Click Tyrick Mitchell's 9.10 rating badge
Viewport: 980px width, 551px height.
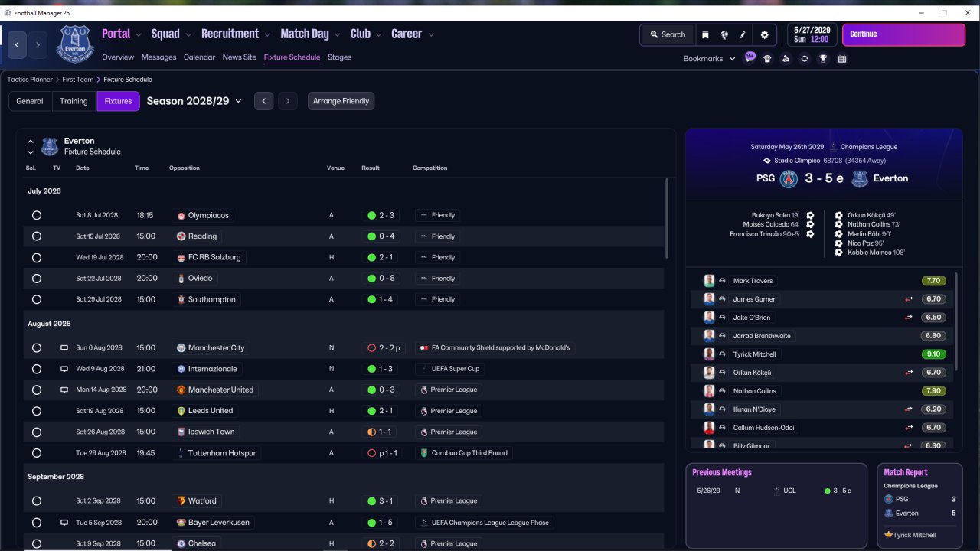(934, 354)
